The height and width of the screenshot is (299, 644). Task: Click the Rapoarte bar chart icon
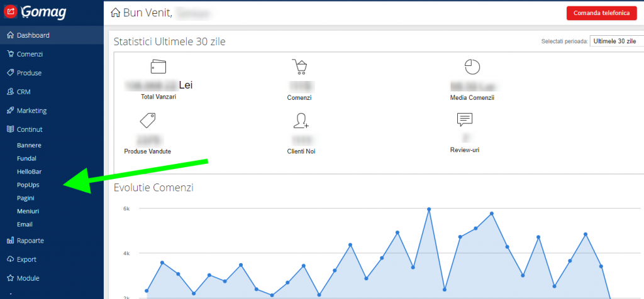[x=11, y=241]
